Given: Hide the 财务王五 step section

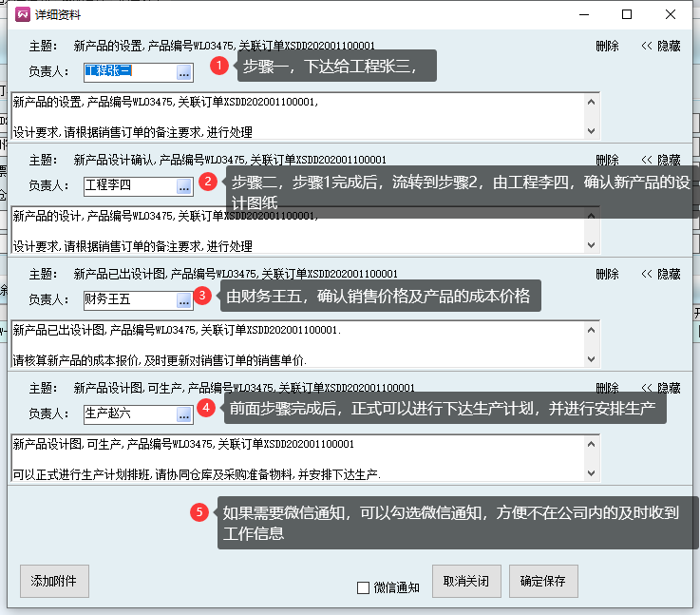Looking at the screenshot, I should [661, 274].
